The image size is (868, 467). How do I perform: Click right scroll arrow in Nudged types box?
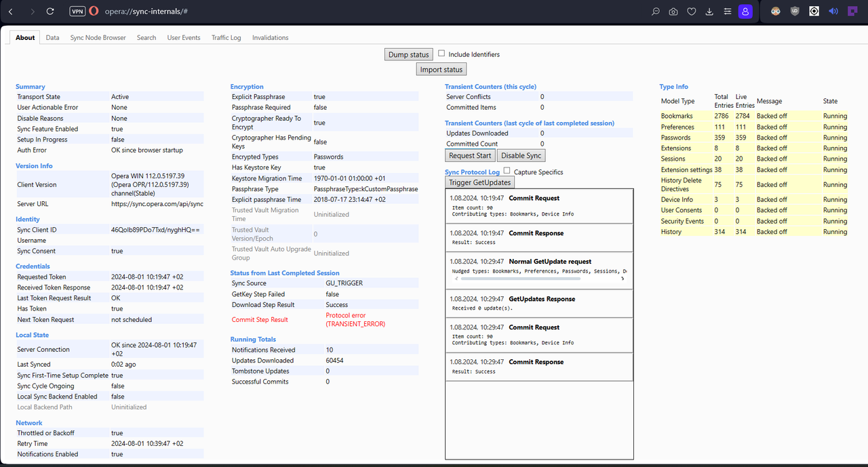(623, 278)
